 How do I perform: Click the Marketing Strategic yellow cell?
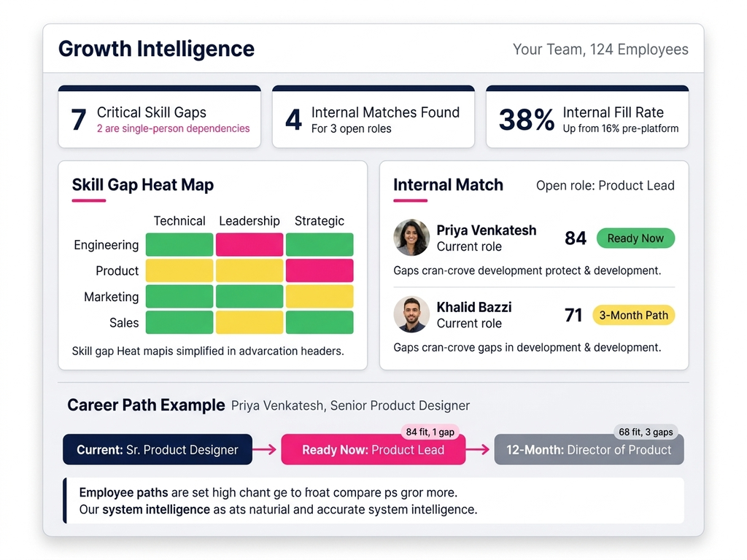(x=320, y=297)
